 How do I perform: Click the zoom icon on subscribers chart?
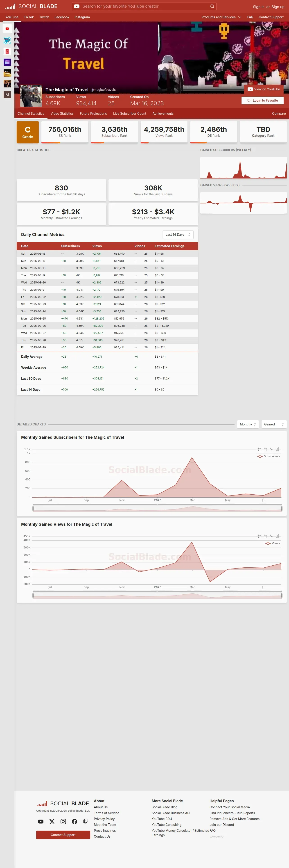point(259,449)
